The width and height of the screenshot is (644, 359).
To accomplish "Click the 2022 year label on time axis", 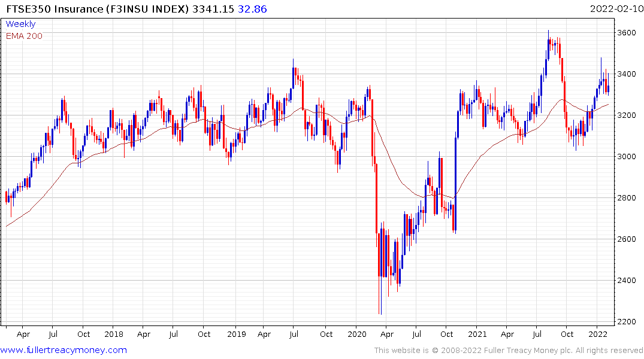I will [x=598, y=334].
